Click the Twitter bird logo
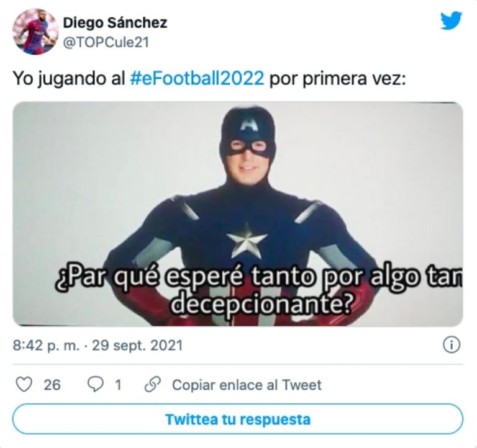This screenshot has width=477, height=448. [451, 20]
